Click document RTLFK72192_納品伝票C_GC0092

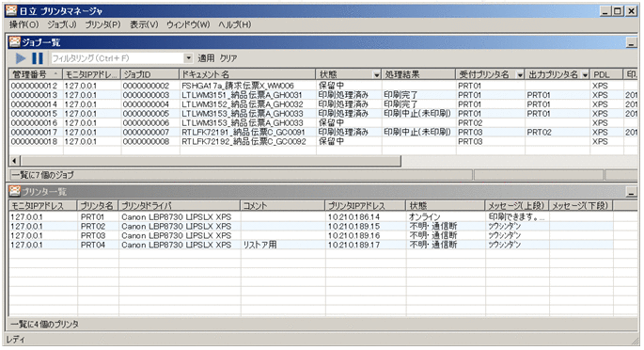point(243,141)
